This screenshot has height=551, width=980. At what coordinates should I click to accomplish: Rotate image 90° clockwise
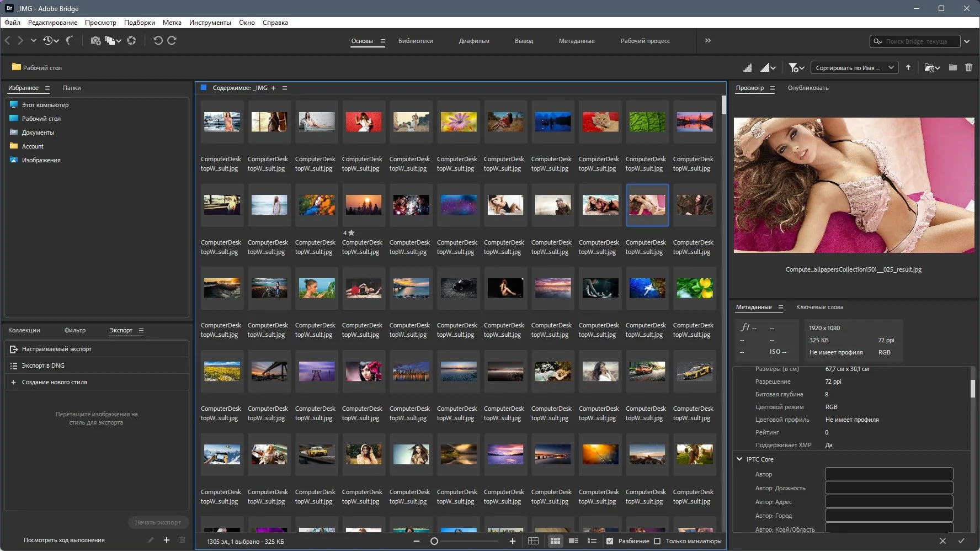coord(172,40)
